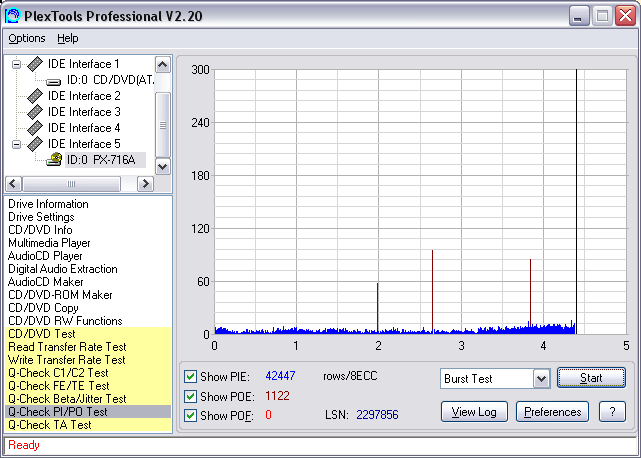Open CD/DVD Info
This screenshot has height=458, width=641.
point(40,230)
